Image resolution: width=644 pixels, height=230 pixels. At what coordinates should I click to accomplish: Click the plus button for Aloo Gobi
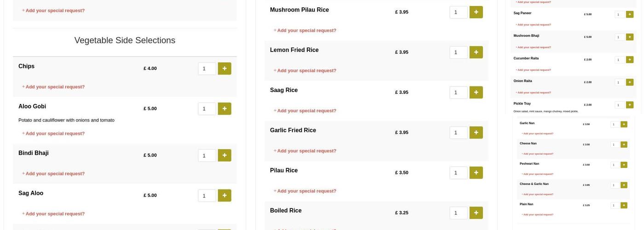pyautogui.click(x=224, y=109)
